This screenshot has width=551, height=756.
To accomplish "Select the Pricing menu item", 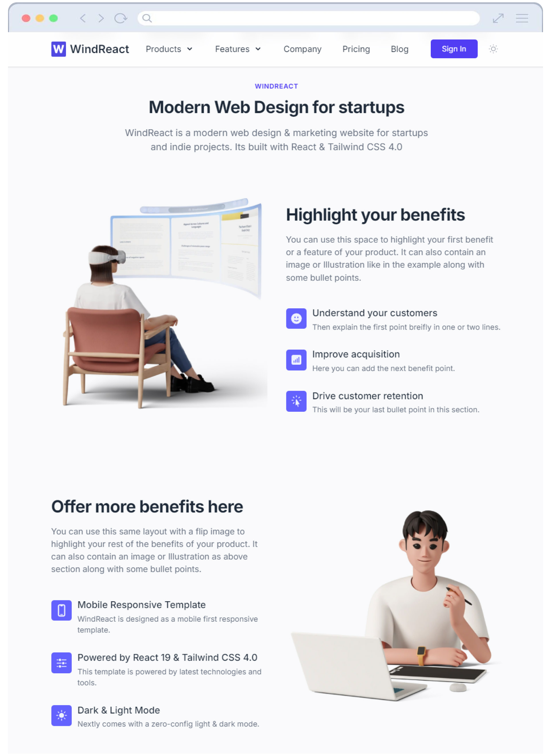I will point(356,49).
